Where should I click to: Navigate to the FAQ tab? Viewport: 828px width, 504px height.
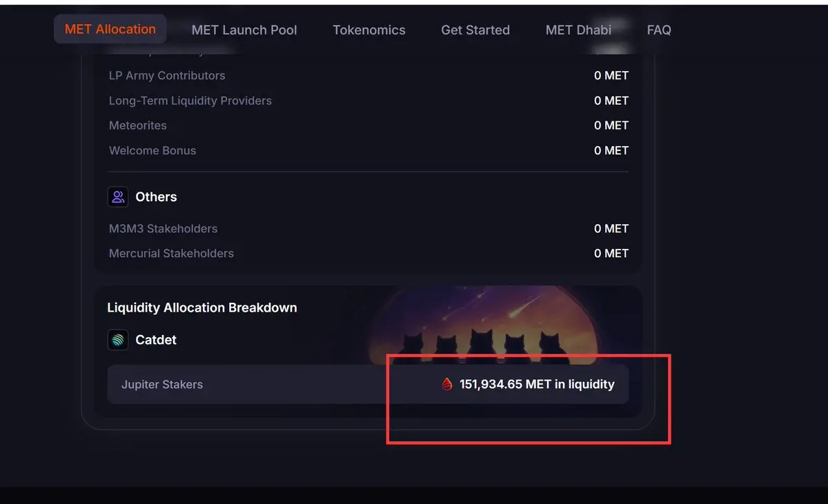[x=659, y=30]
